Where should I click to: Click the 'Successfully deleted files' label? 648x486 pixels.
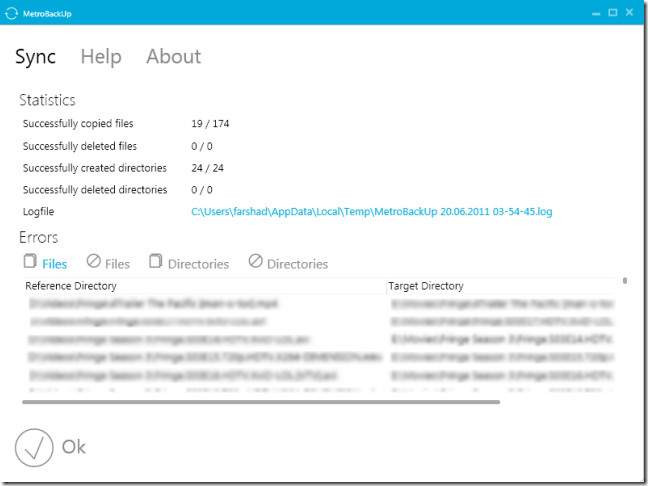(80, 146)
